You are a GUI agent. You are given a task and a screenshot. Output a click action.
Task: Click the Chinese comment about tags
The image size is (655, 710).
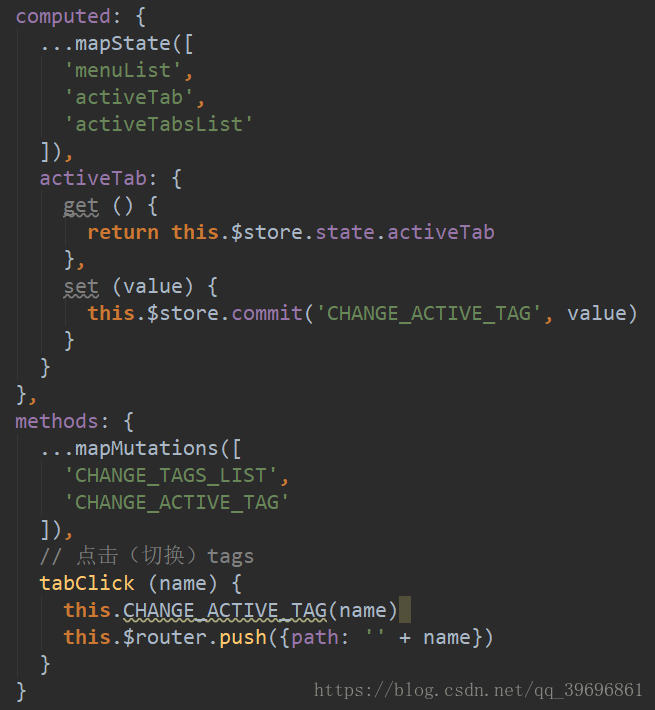point(147,556)
